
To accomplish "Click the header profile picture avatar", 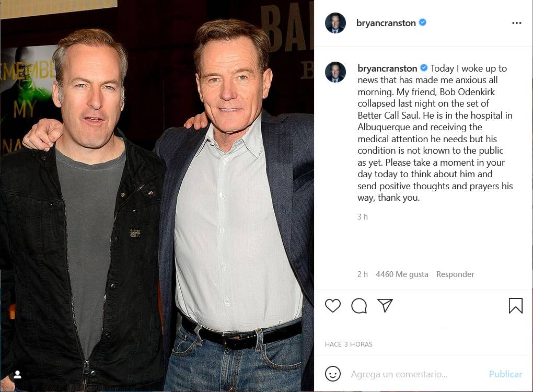I will tap(335, 23).
